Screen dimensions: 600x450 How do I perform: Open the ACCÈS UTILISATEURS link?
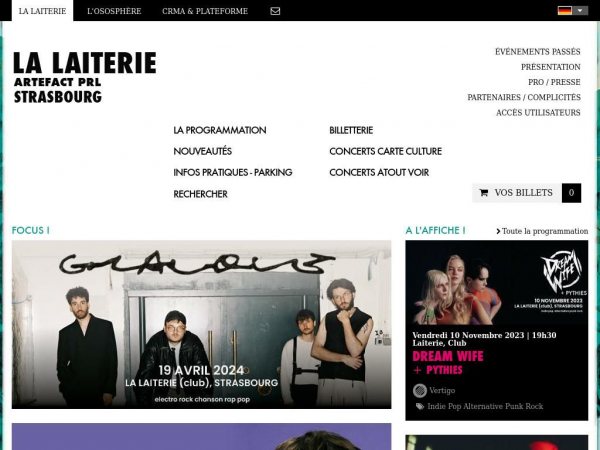(538, 113)
